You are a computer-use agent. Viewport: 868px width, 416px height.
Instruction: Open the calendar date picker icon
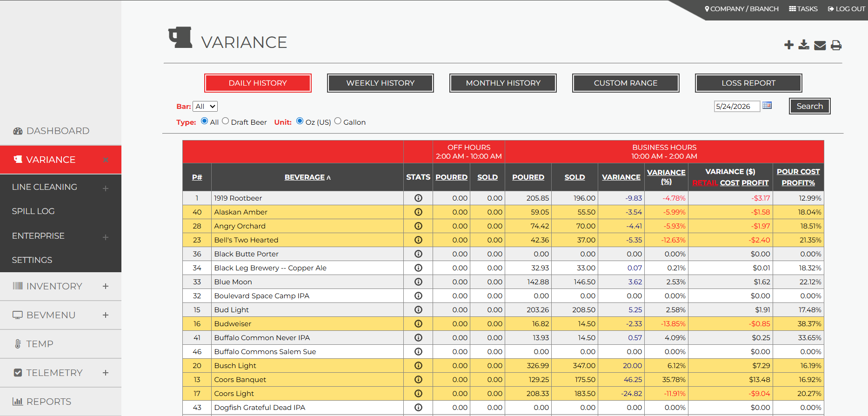(x=767, y=106)
